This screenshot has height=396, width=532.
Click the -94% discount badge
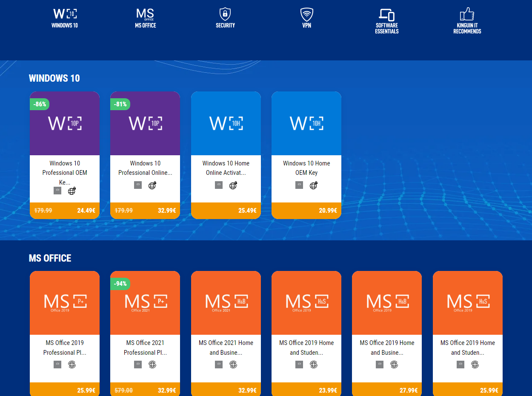coord(120,284)
